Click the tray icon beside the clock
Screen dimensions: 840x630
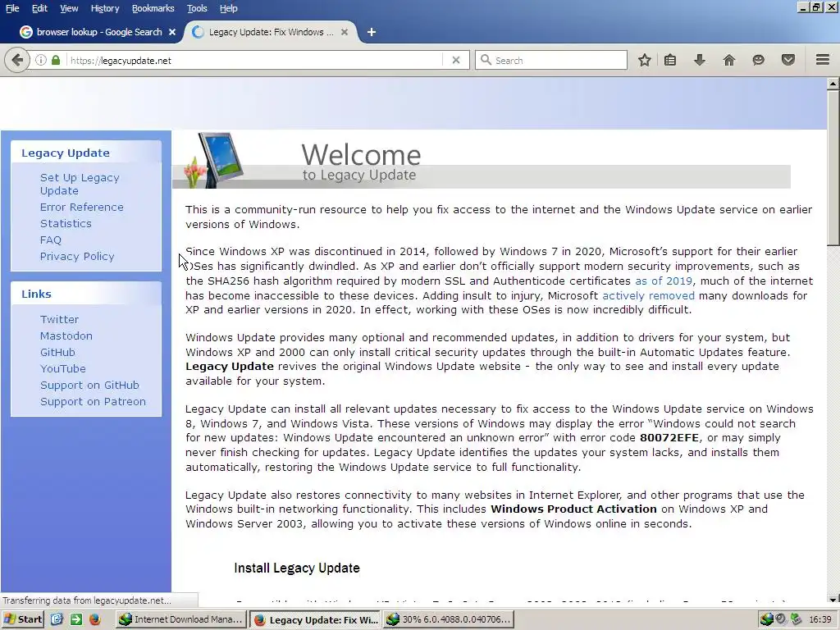coord(796,619)
